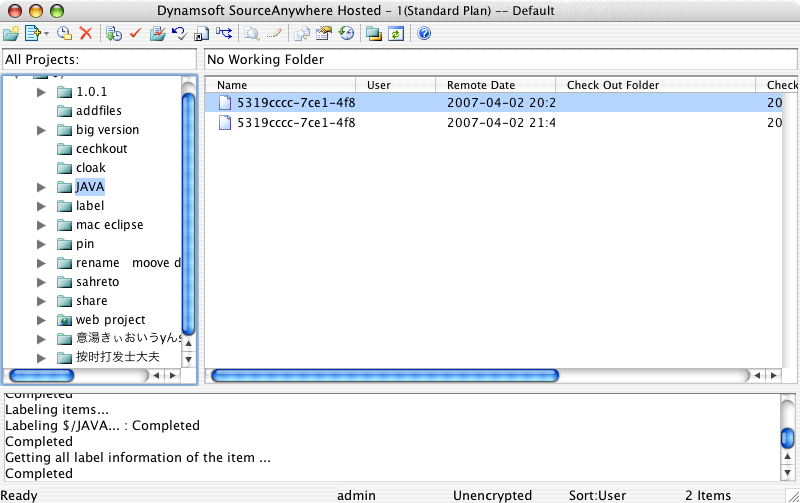This screenshot has width=800, height=503.
Task: Click the blue branch icon in toolbar
Action: point(223,33)
